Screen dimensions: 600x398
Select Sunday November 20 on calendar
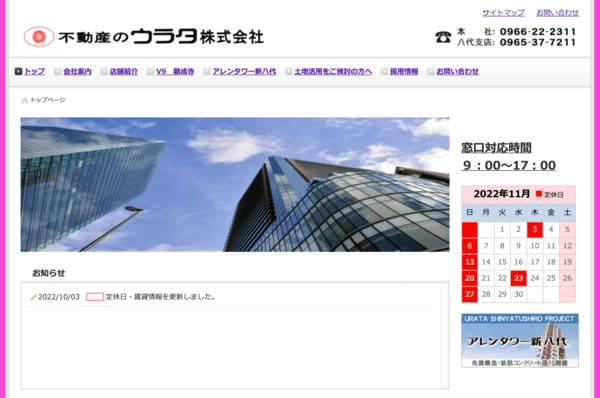coord(470,278)
